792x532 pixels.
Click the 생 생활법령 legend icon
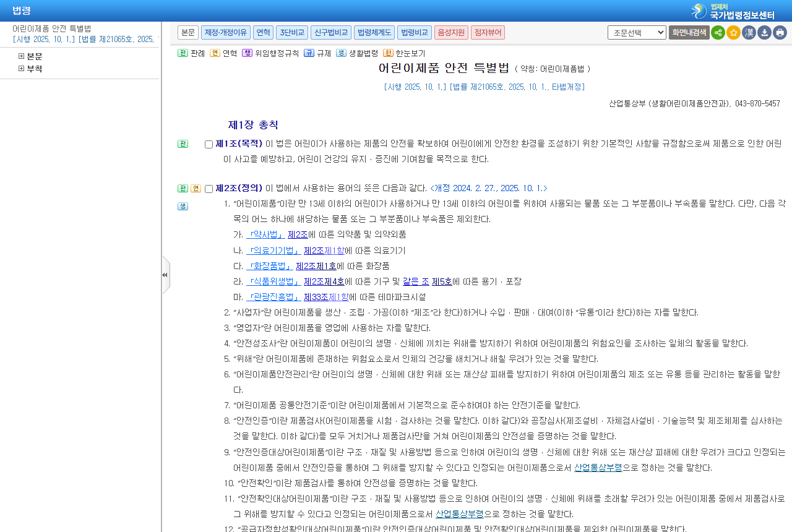(341, 53)
